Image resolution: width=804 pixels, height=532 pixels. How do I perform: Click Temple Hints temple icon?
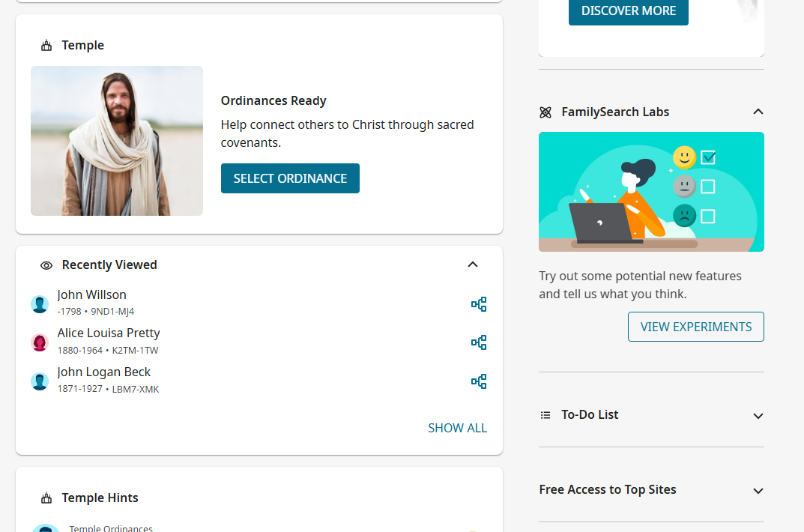pos(46,498)
